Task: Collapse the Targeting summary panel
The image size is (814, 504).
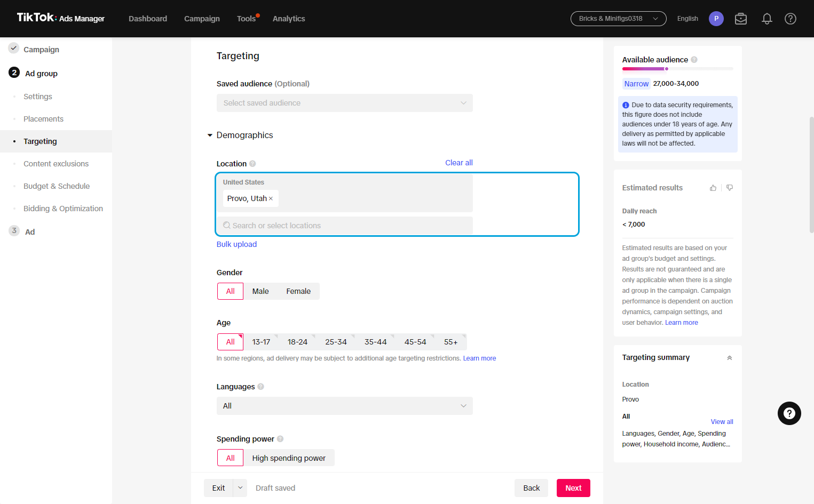Action: pos(729,358)
